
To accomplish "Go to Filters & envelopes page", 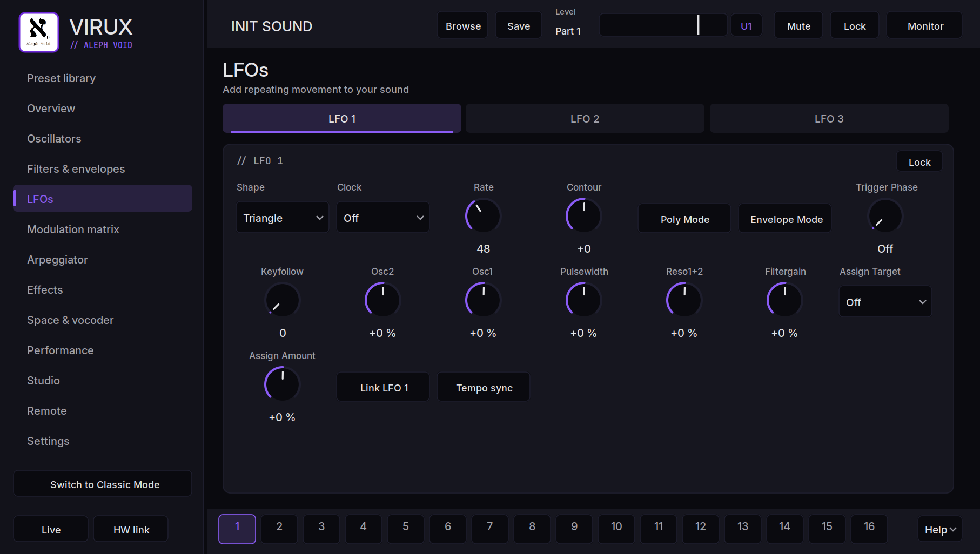I will [x=103, y=168].
